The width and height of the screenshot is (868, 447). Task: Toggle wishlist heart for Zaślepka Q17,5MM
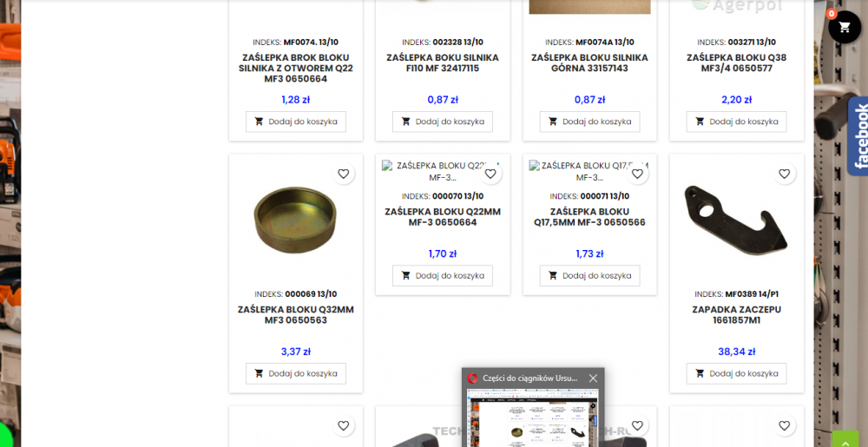coord(637,174)
